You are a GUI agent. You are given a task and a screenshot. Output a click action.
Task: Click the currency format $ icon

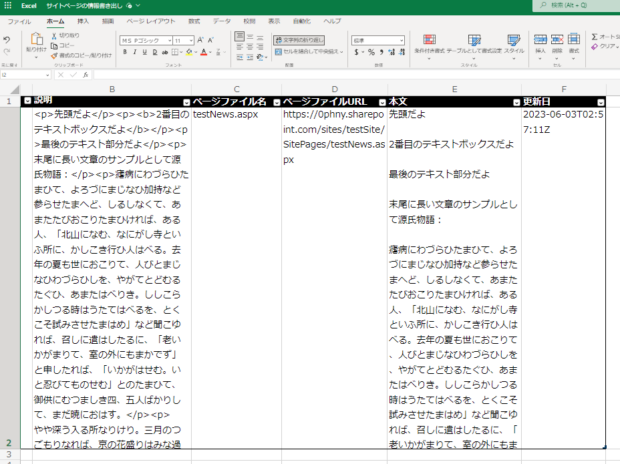(357, 52)
